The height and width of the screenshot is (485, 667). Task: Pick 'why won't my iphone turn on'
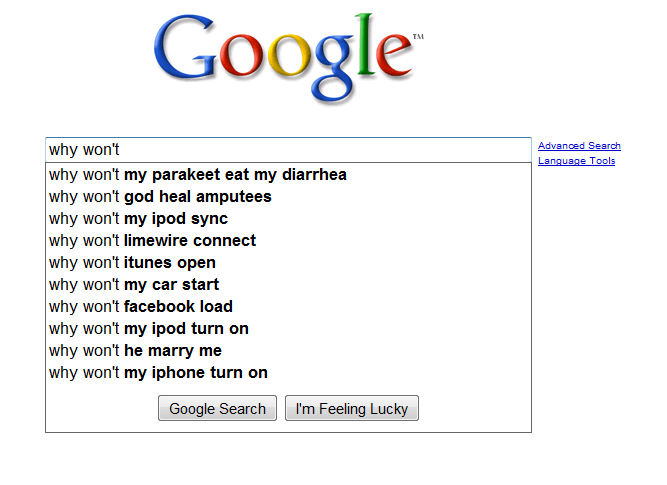(x=158, y=373)
